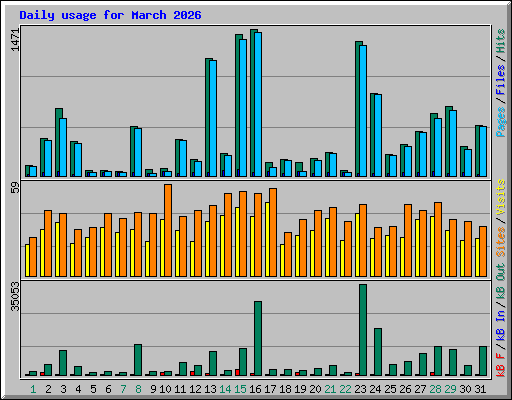Click the orange Sites bar for day 10
This screenshot has height=400, width=512.
(168, 230)
